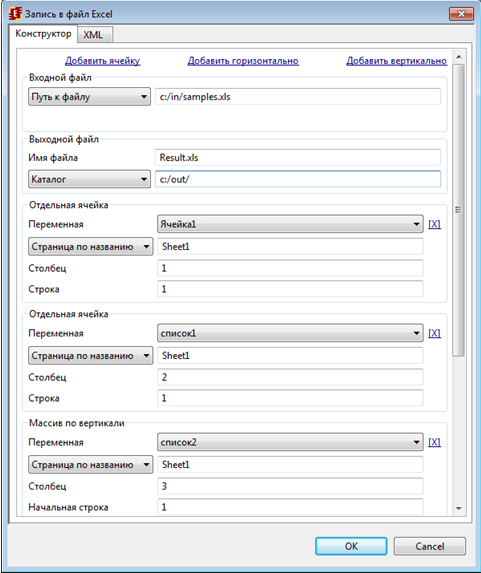Edit the Столбец field with value 2
Viewport: 481px width, 573px height.
point(290,377)
